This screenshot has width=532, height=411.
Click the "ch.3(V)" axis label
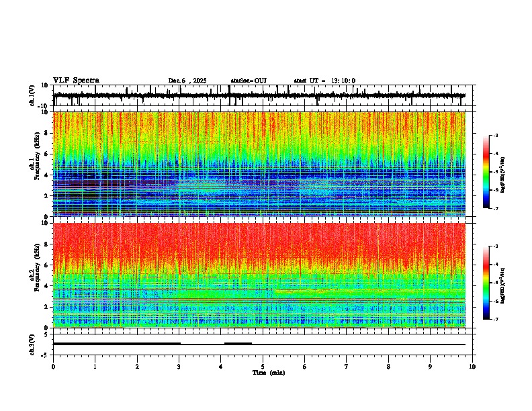32,345
